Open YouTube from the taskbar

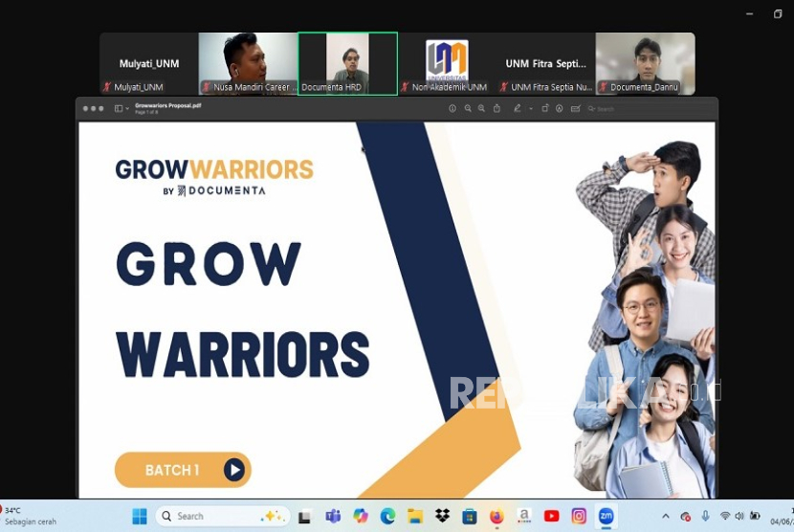pos(552,516)
